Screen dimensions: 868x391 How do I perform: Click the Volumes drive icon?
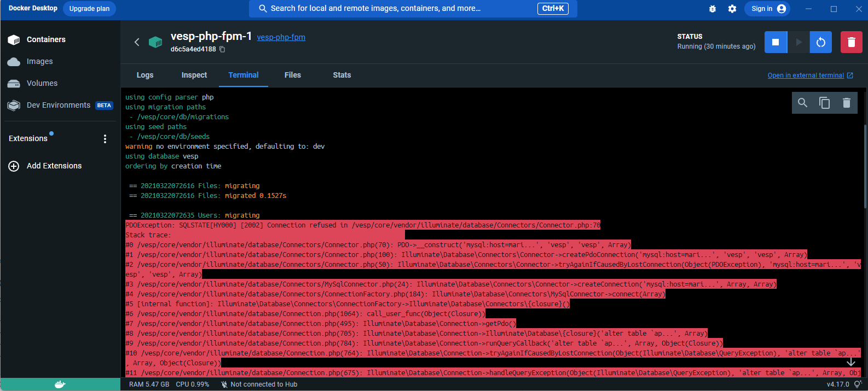14,84
